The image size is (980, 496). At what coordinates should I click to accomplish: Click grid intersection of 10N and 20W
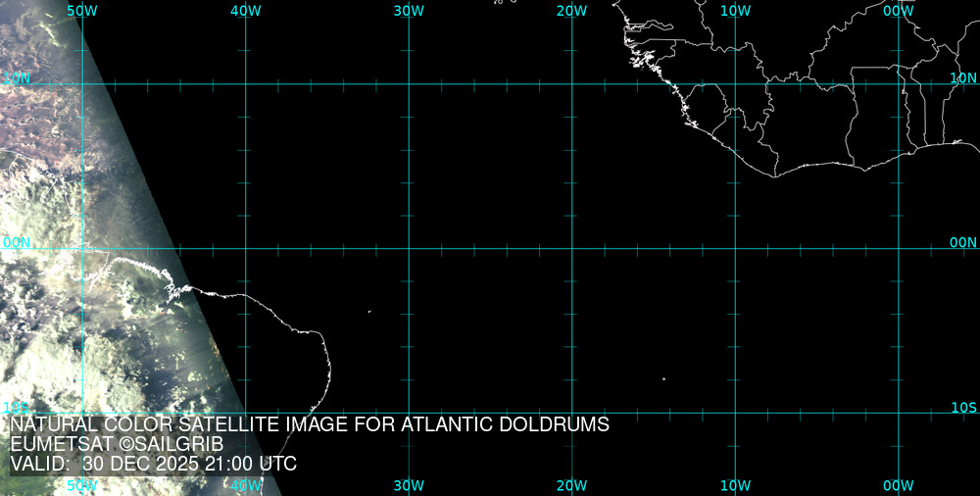tap(571, 84)
